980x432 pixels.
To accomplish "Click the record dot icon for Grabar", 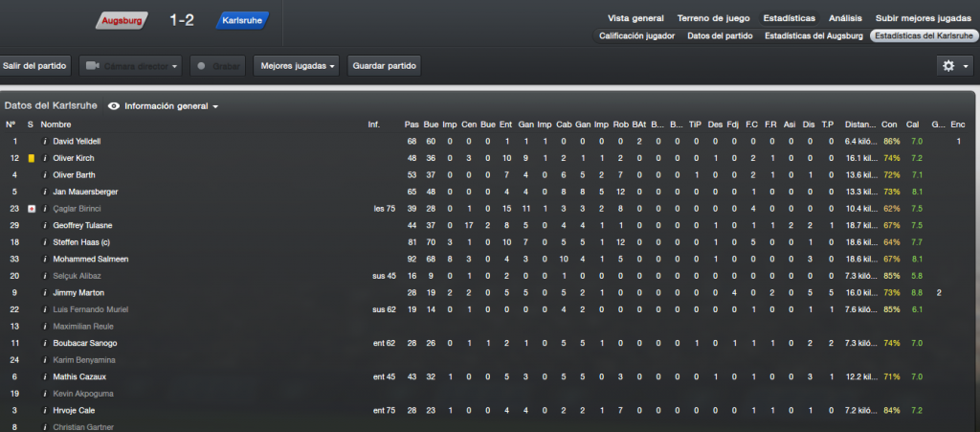I will pyautogui.click(x=201, y=66).
